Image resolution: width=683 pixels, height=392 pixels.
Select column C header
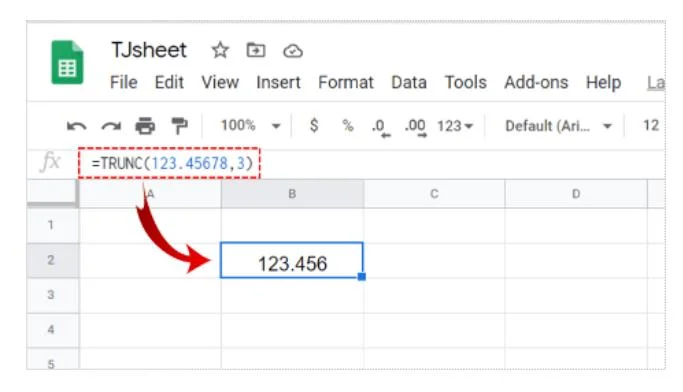click(x=434, y=194)
